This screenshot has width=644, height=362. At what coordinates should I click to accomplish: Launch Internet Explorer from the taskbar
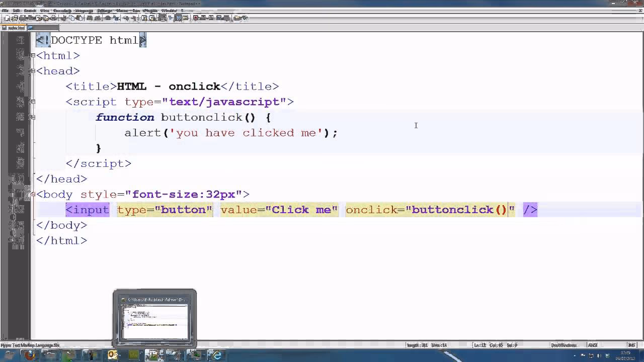(x=215, y=357)
